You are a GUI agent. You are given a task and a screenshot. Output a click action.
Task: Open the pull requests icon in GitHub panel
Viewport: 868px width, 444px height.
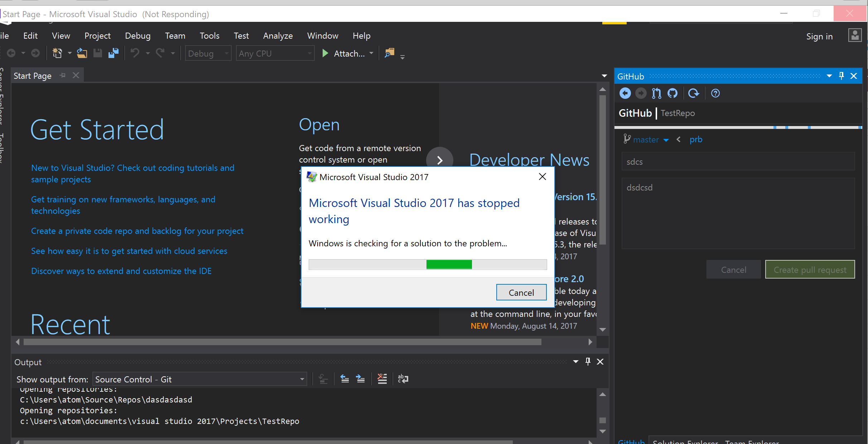(656, 93)
